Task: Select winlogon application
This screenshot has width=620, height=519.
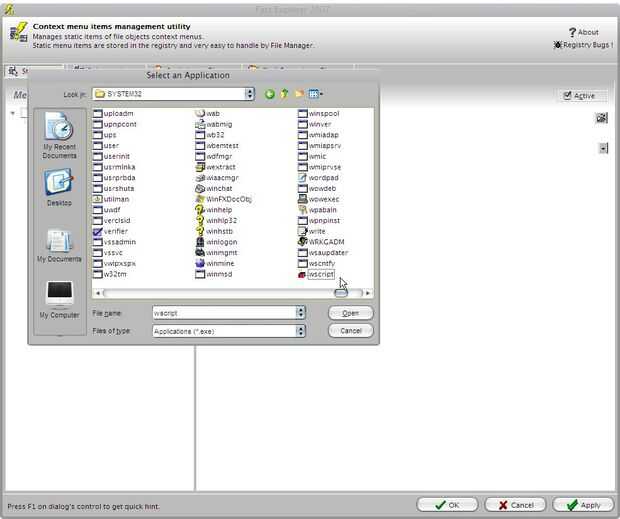Action: pos(216,242)
